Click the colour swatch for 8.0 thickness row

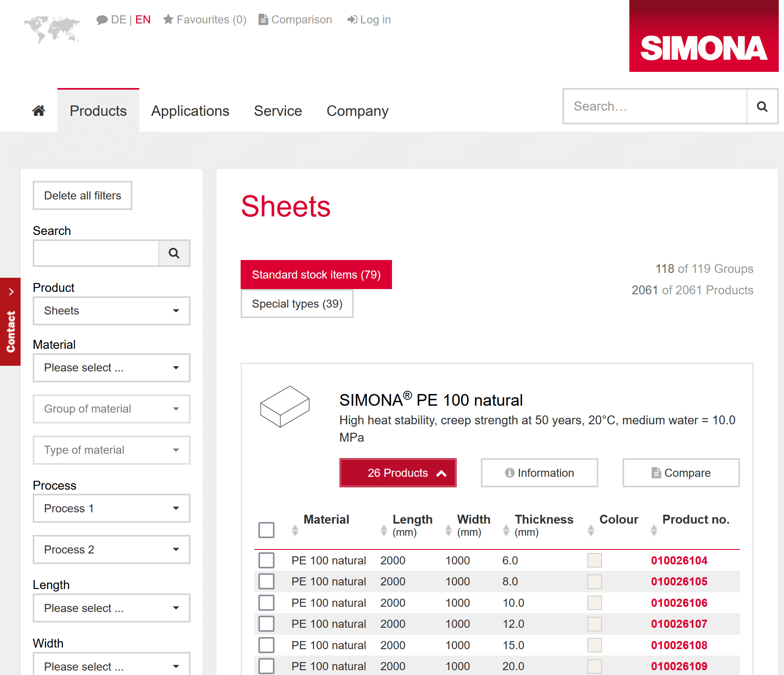[594, 582]
